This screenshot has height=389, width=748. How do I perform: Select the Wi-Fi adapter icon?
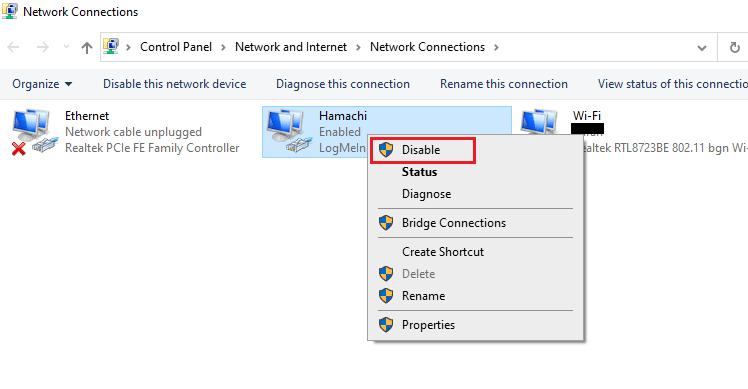click(x=540, y=122)
